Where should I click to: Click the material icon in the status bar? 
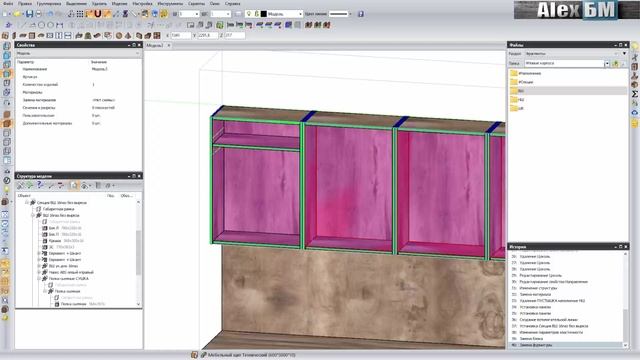[194, 355]
